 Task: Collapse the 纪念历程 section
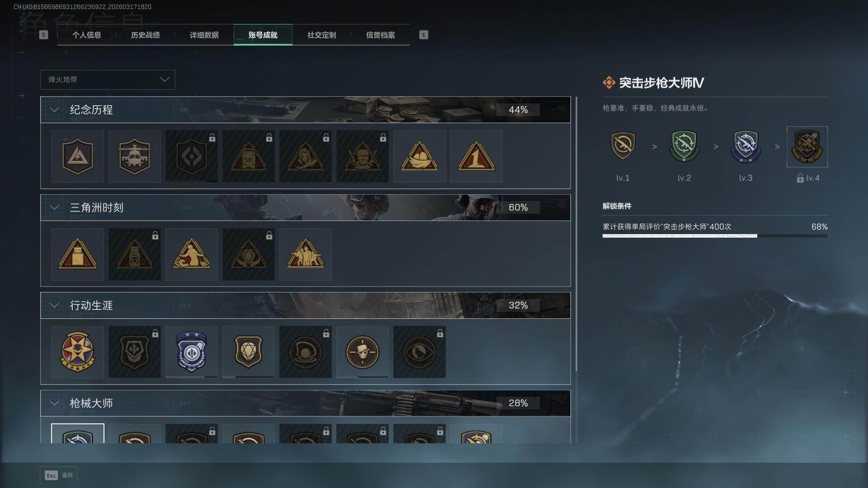click(54, 110)
